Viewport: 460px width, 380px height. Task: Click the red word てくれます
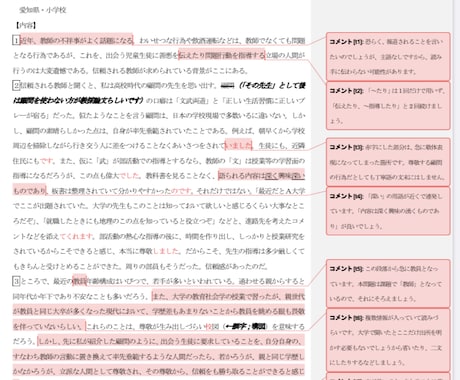coord(76,236)
